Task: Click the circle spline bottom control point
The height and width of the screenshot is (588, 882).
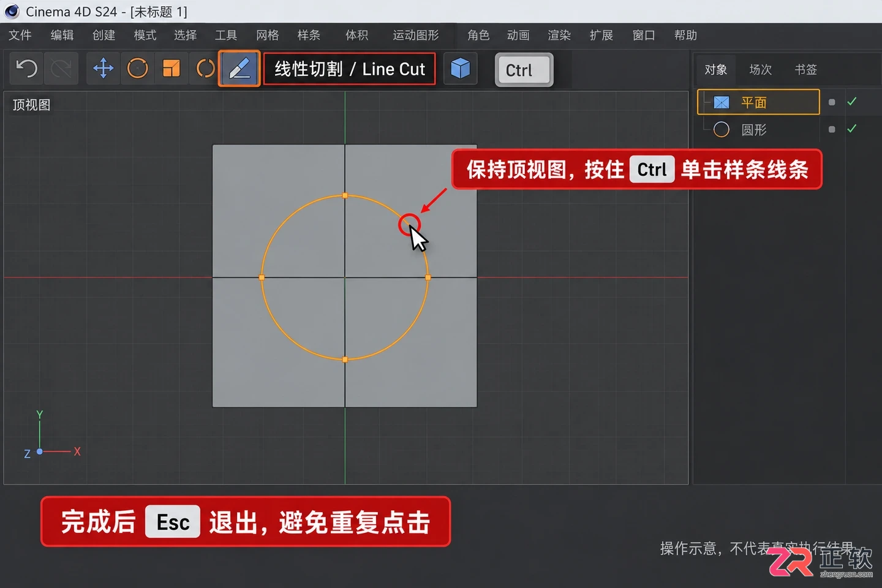Action: coord(345,360)
